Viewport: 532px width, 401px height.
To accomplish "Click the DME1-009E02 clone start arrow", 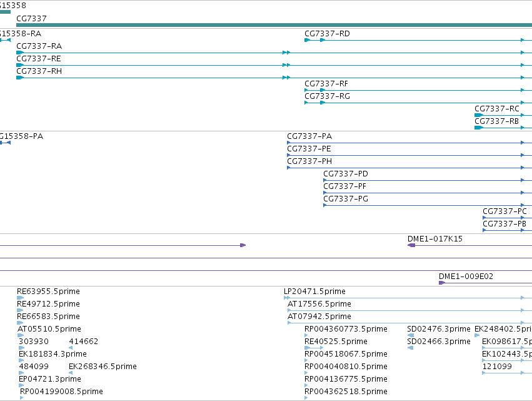I will click(442, 283).
